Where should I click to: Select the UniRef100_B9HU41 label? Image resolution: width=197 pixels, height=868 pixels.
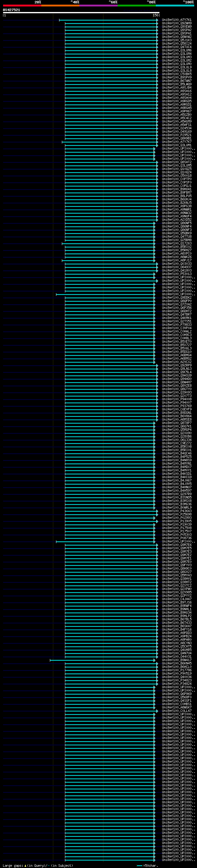177,189
